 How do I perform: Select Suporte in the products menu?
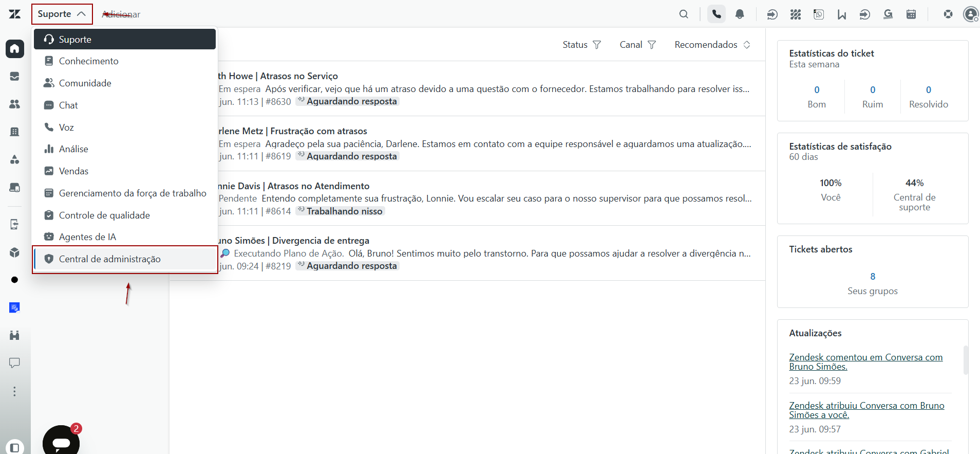click(x=125, y=39)
